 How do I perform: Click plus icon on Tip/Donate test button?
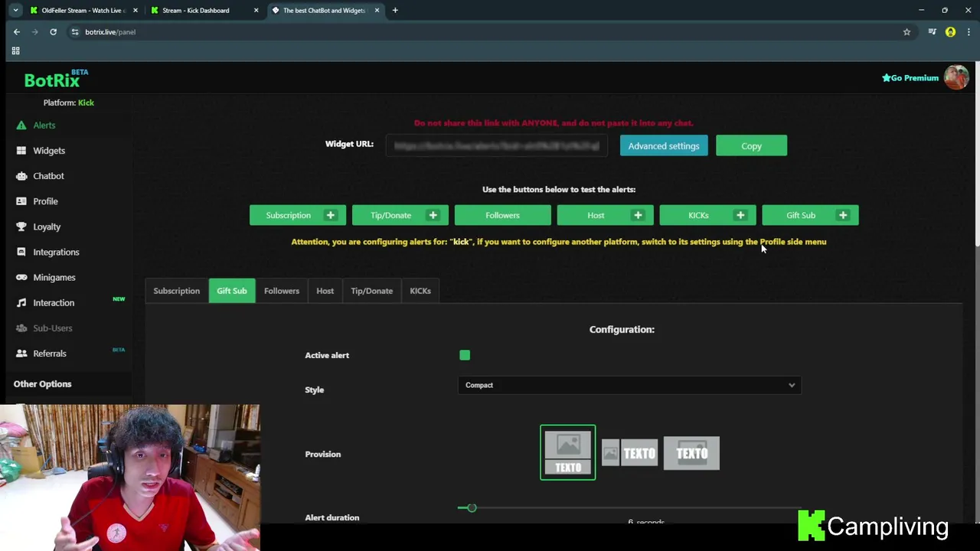point(433,215)
